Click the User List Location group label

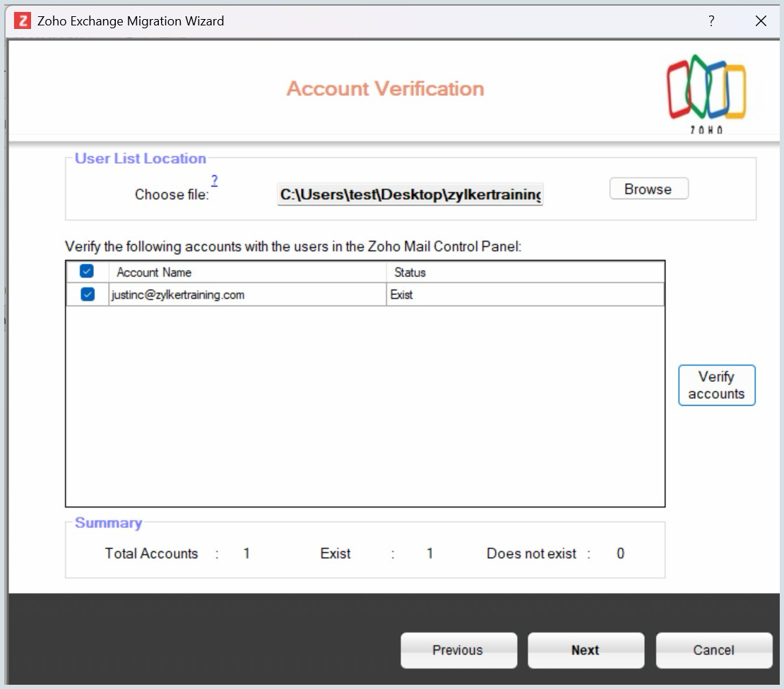(x=141, y=158)
